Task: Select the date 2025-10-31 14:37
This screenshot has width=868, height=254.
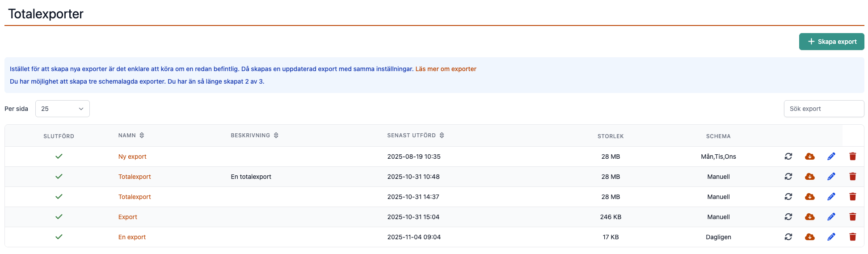Action: 413,197
